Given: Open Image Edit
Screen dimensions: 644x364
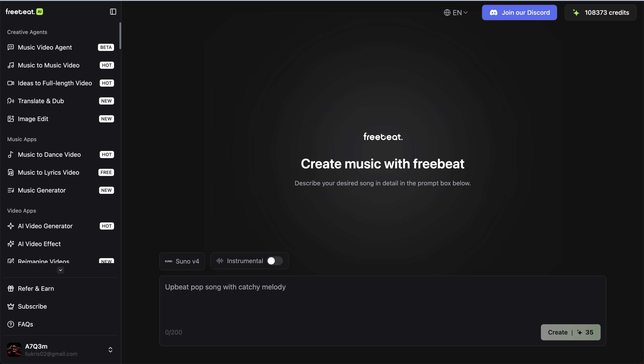Looking at the screenshot, I should tap(61, 119).
